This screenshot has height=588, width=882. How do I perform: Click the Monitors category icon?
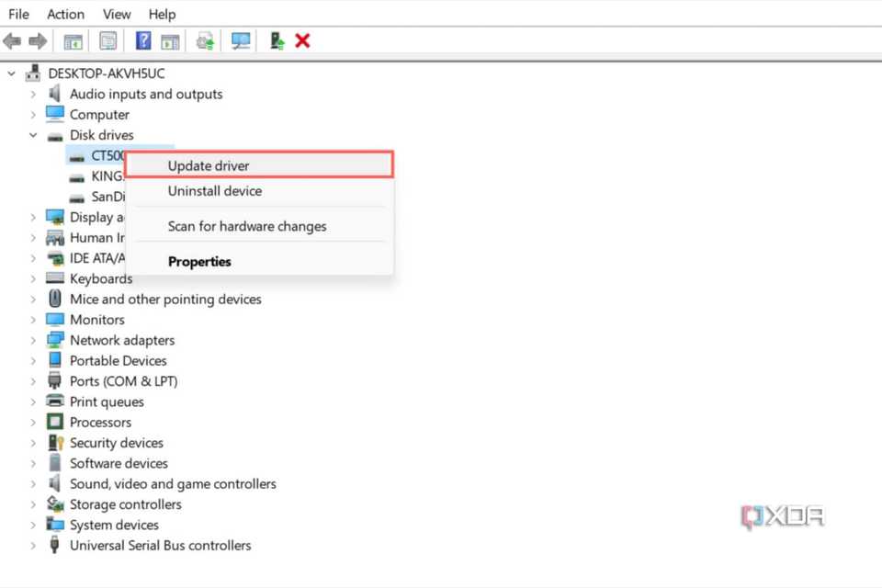pyautogui.click(x=55, y=319)
